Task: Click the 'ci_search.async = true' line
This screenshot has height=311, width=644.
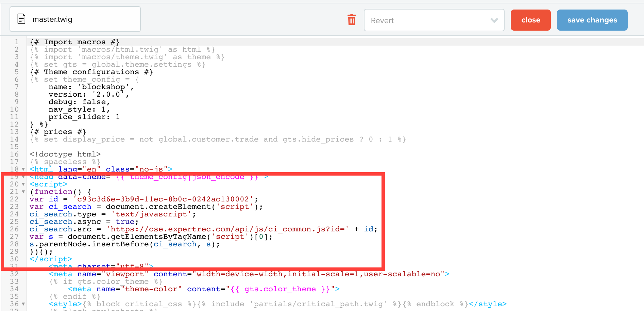Action: click(x=84, y=222)
